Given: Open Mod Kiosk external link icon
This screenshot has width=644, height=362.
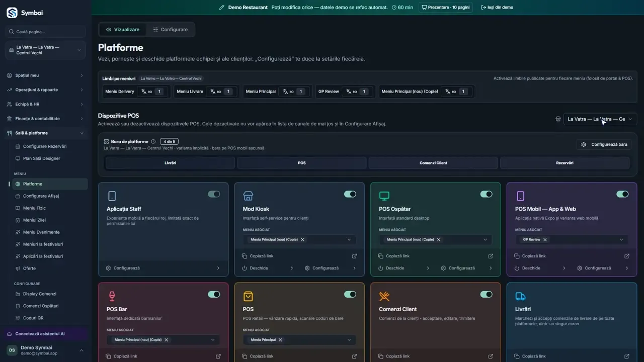Looking at the screenshot, I should [x=354, y=256].
